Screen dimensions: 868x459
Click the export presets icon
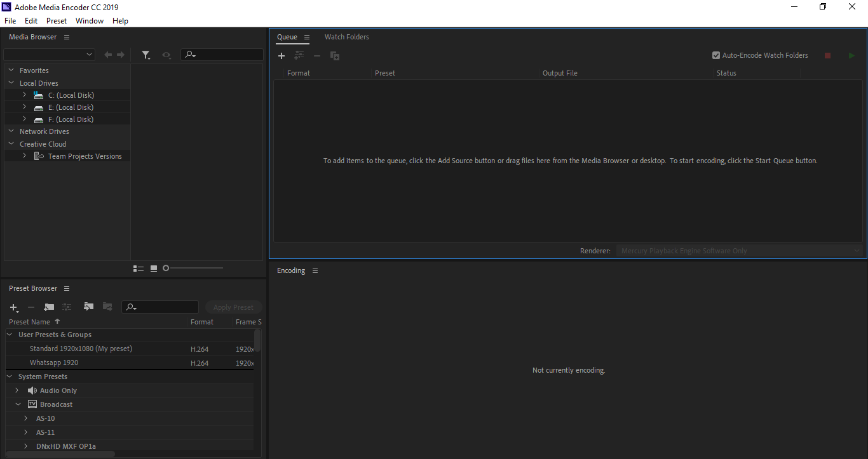[x=107, y=307]
